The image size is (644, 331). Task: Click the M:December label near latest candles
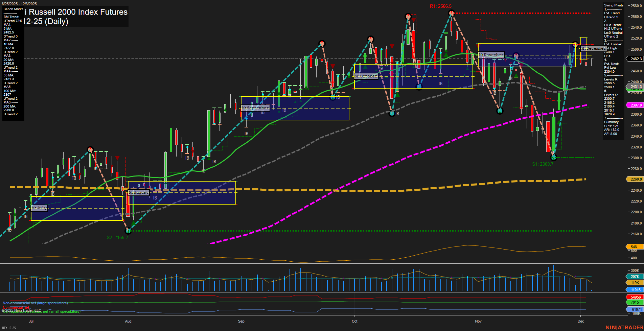pos(593,49)
